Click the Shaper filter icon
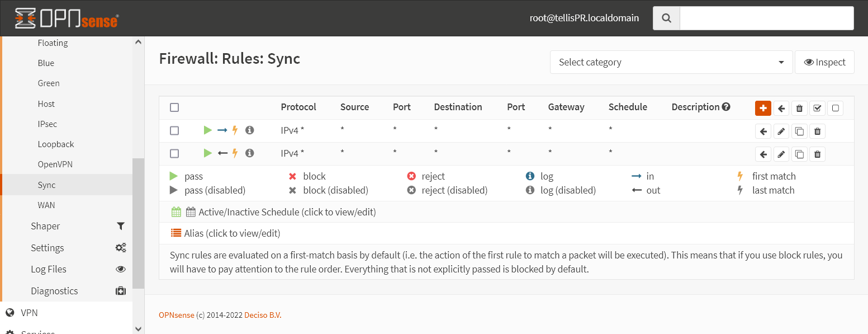The image size is (868, 334). (x=121, y=226)
